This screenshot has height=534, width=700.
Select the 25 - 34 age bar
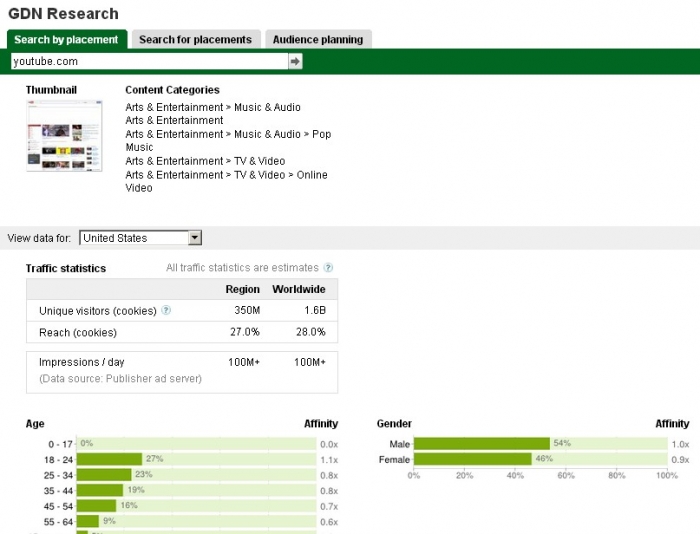[104, 475]
